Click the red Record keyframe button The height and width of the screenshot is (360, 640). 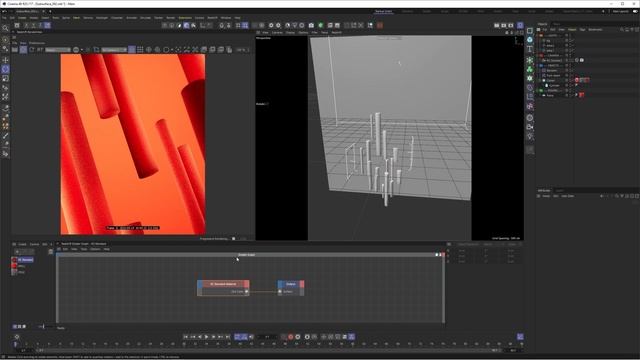(291, 337)
